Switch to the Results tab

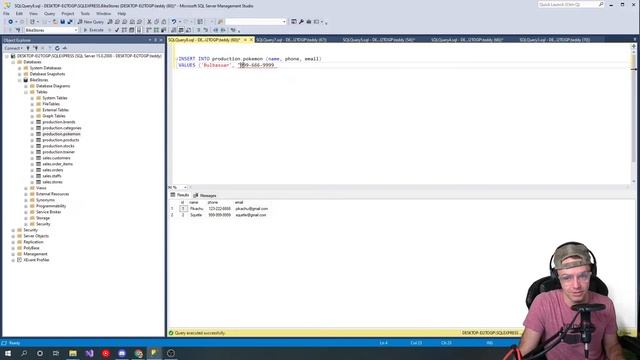(x=180, y=195)
